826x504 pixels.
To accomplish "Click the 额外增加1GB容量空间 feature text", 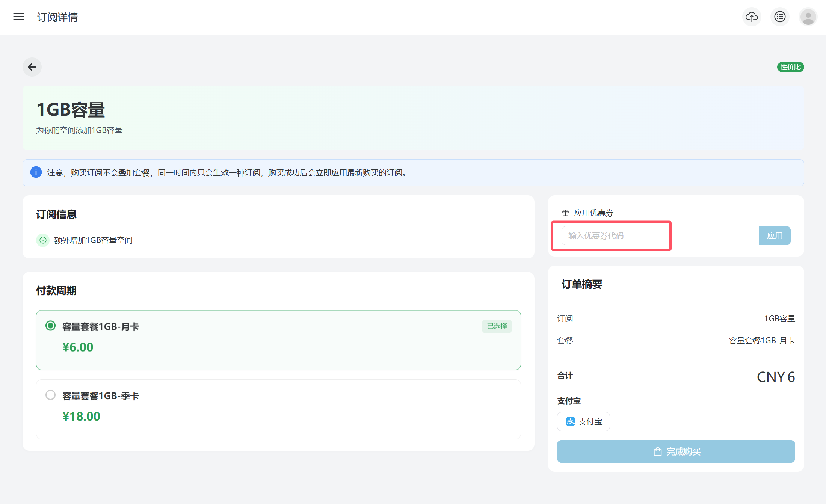I will 93,240.
